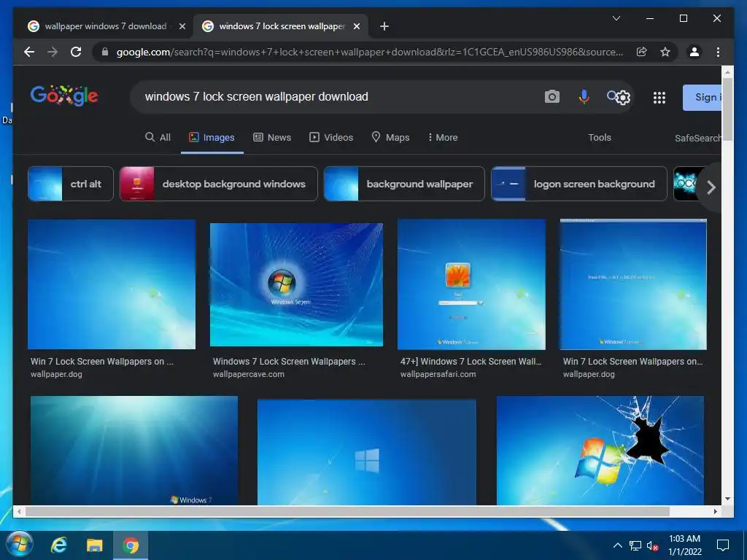Open the search Tools options
Image resolution: width=747 pixels, height=560 pixels.
point(600,138)
